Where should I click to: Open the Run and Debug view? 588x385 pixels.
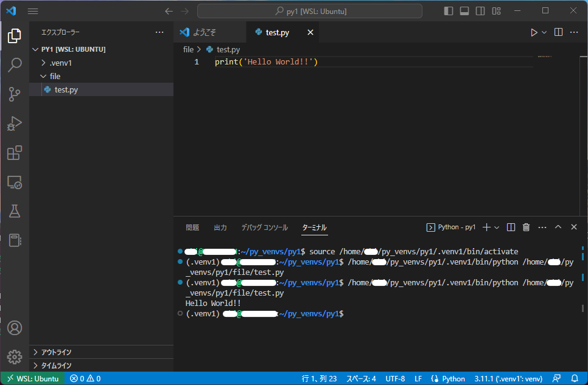click(x=15, y=123)
